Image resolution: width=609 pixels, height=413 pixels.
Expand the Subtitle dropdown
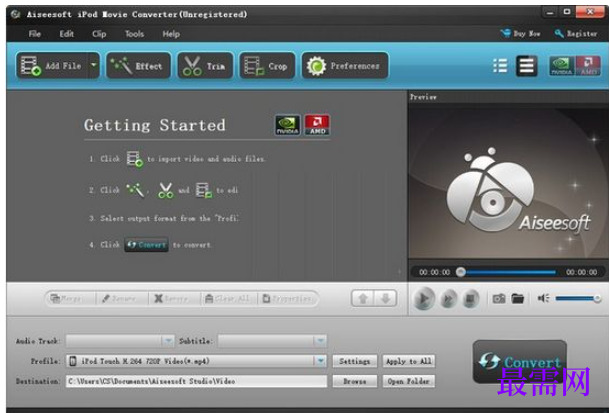[x=320, y=341]
